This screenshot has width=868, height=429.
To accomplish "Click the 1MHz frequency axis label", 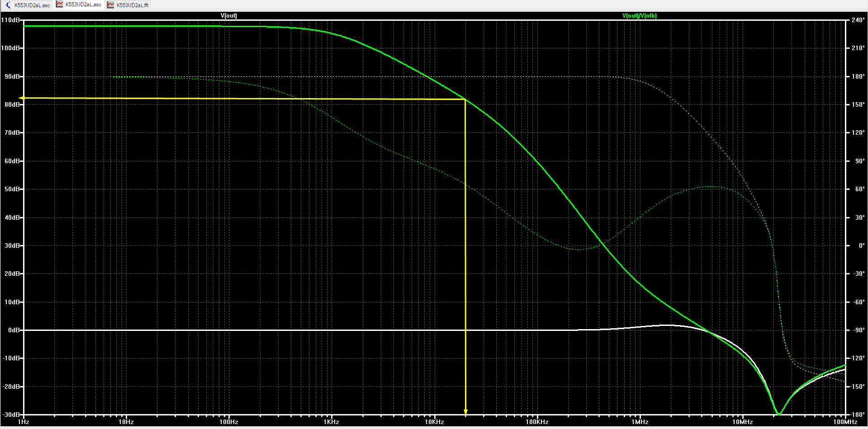I will click(x=640, y=422).
